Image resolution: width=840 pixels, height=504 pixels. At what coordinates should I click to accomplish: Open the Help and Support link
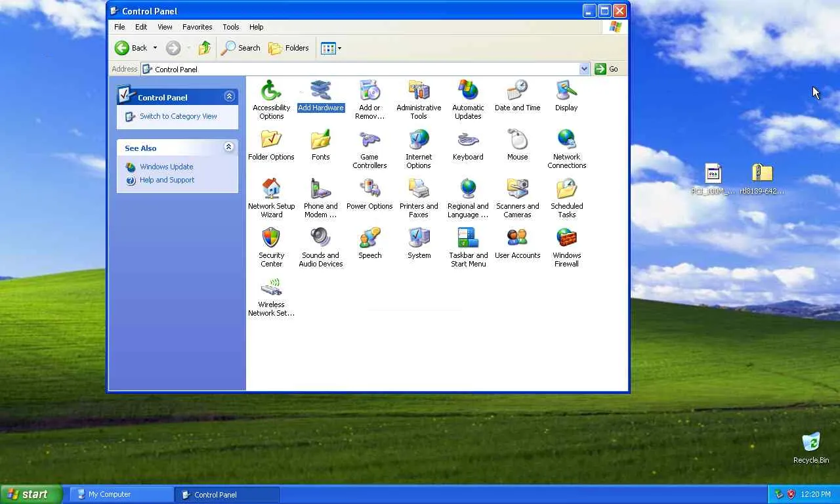click(x=167, y=180)
